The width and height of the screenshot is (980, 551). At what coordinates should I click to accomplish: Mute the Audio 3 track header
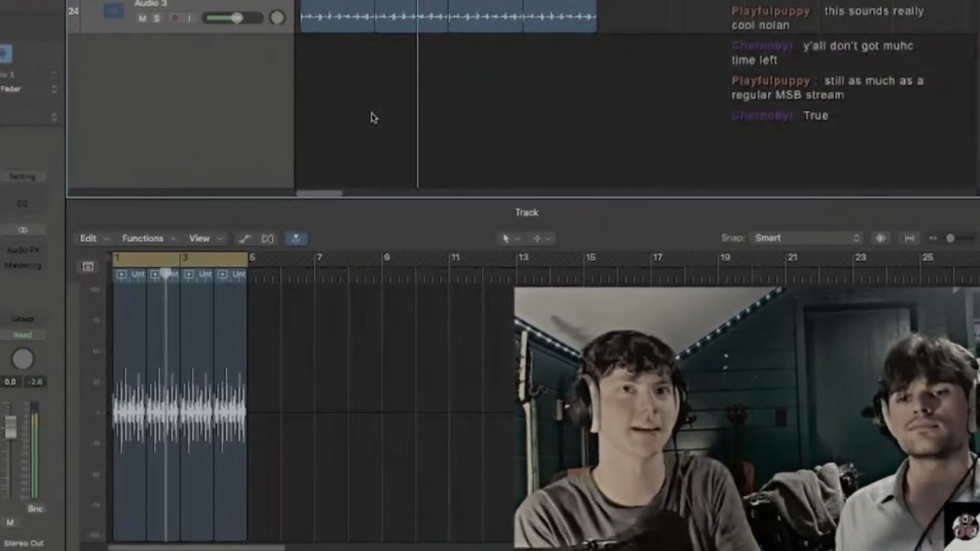tap(142, 18)
